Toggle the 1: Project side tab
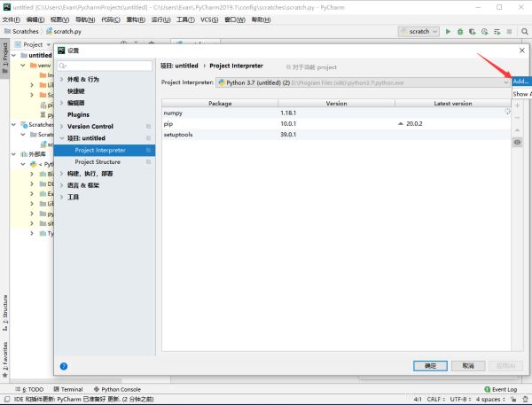The image size is (532, 405). [x=4, y=58]
